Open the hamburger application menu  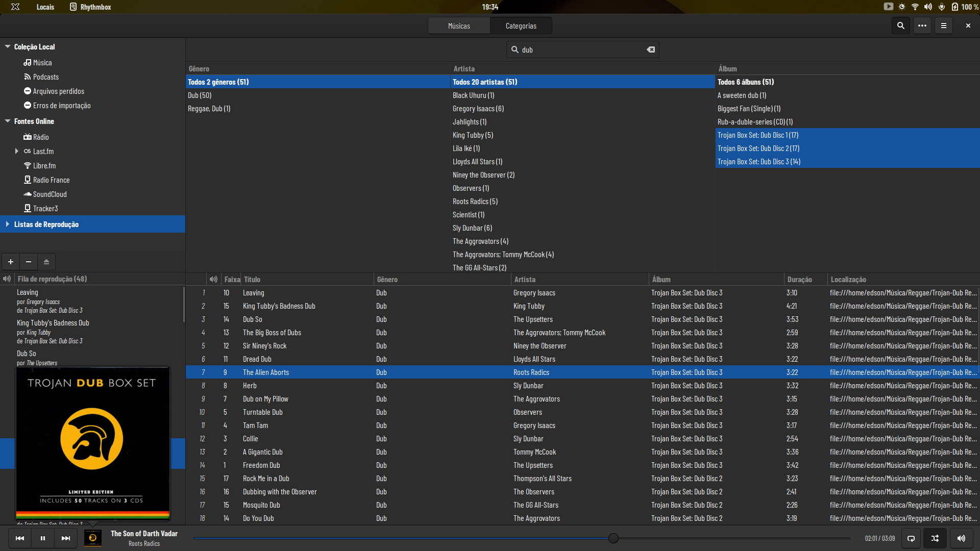point(943,26)
